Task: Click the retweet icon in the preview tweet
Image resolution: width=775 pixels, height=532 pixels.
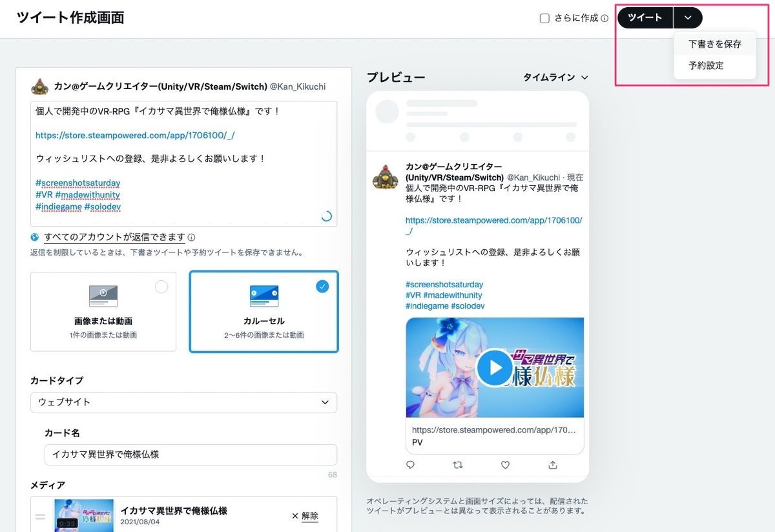Action: tap(458, 465)
